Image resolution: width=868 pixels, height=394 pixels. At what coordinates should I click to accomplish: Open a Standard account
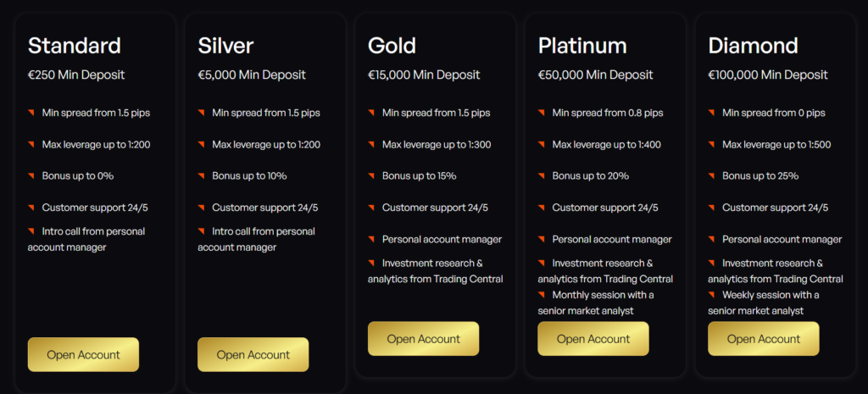(83, 354)
